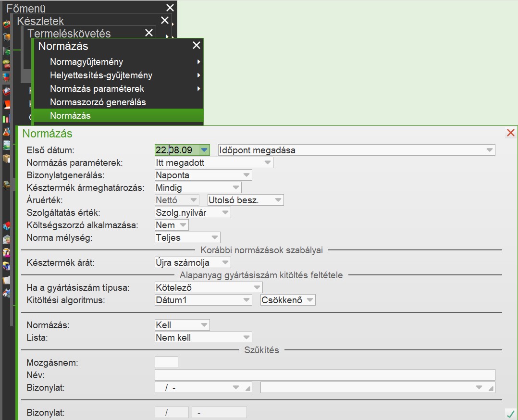
Task: Click the Név input field
Action: (325, 375)
